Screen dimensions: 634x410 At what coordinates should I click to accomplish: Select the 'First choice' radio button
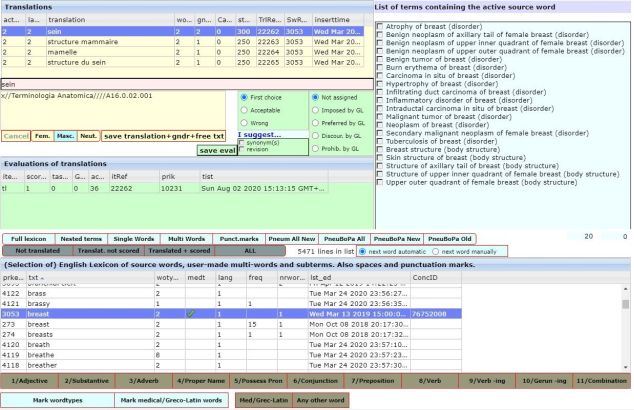(x=245, y=97)
